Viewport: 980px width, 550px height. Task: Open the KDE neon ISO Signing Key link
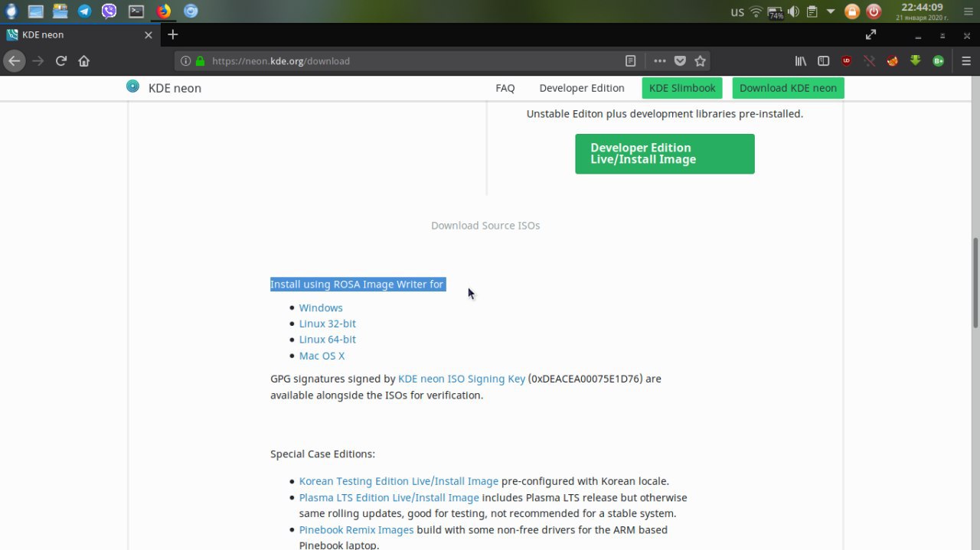coord(462,379)
